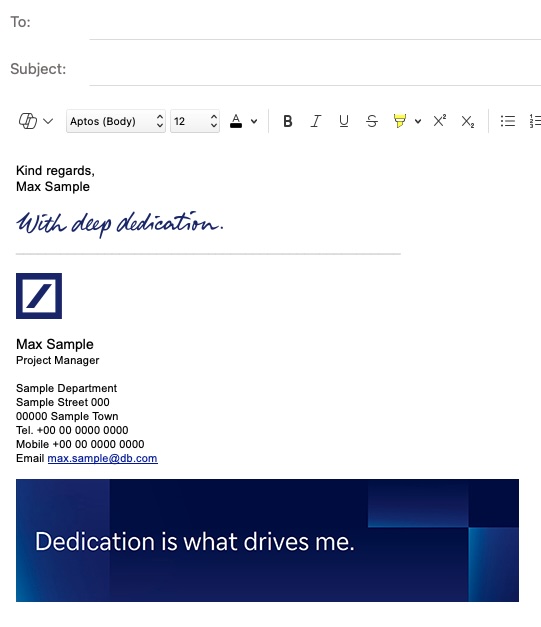Toggle underline formatting
The width and height of the screenshot is (541, 627).
point(343,121)
